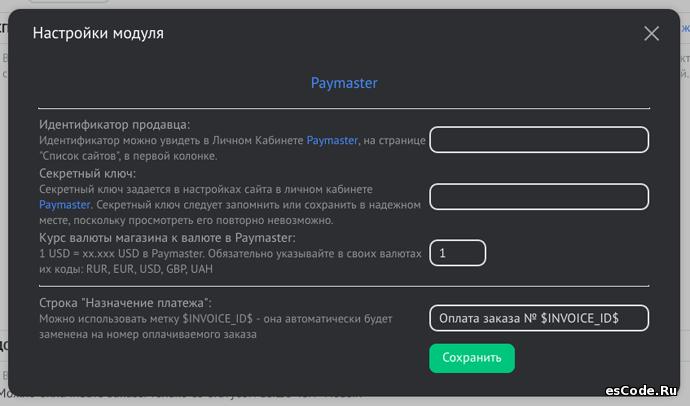The image size is (690, 406).
Task: Click the Настройки модуля dialog title
Action: 98,33
